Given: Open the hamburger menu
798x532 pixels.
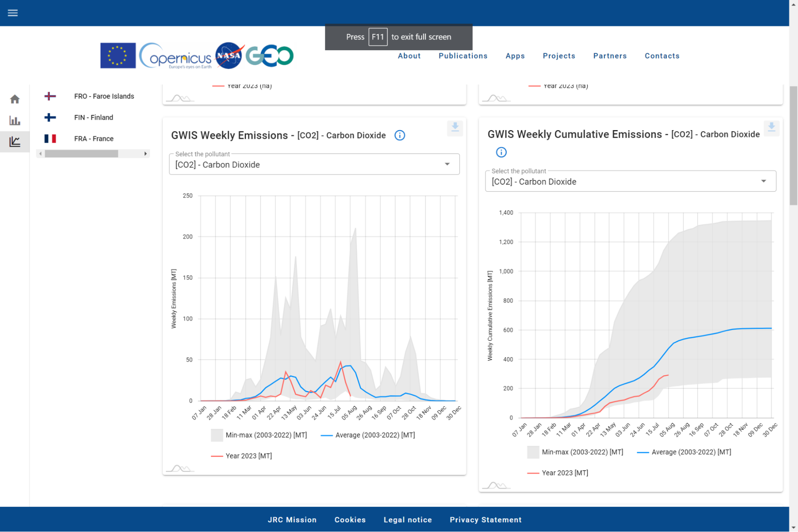Looking at the screenshot, I should pos(13,13).
